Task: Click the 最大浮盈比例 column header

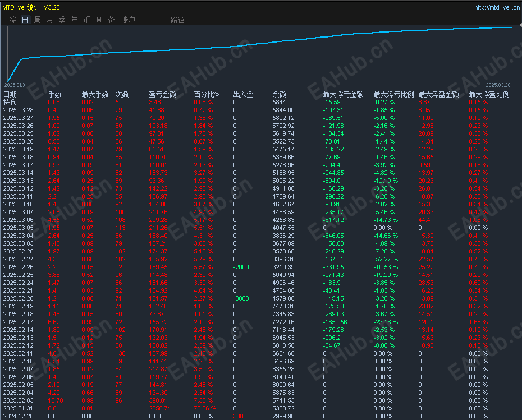Action: tap(489, 94)
